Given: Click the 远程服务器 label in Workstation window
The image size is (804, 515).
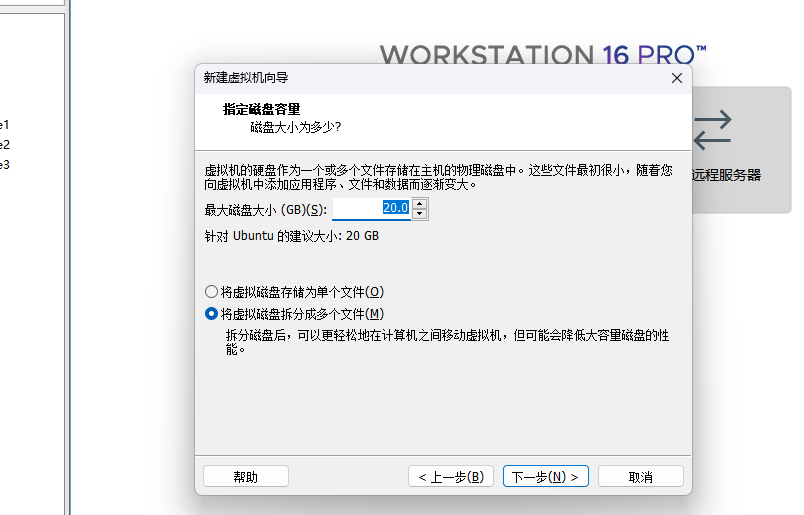Looking at the screenshot, I should [x=727, y=175].
